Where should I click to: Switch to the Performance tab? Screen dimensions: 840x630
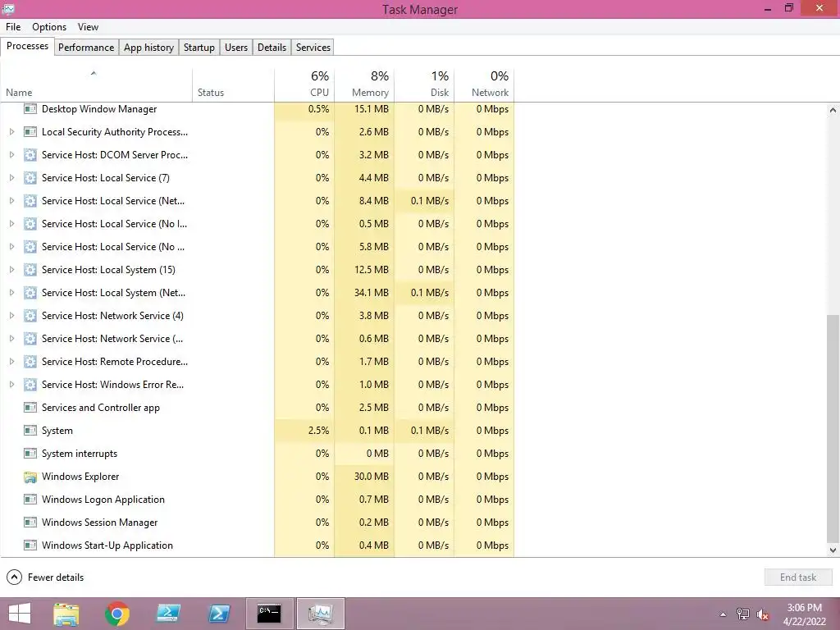(x=86, y=47)
